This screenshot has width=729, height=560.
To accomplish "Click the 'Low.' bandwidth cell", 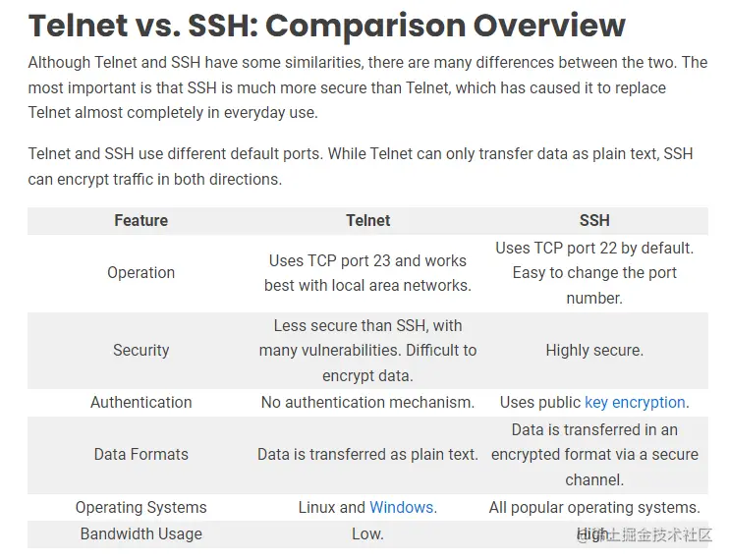I will pyautogui.click(x=367, y=534).
